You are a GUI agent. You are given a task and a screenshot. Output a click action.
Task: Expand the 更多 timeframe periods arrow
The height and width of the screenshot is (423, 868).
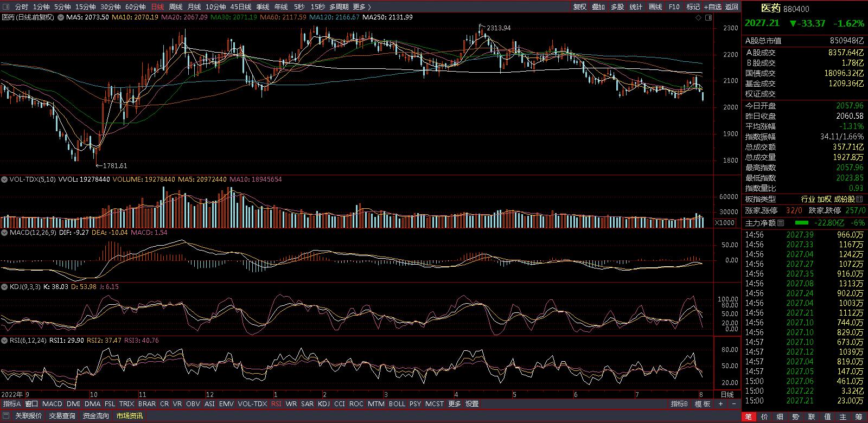pos(369,7)
